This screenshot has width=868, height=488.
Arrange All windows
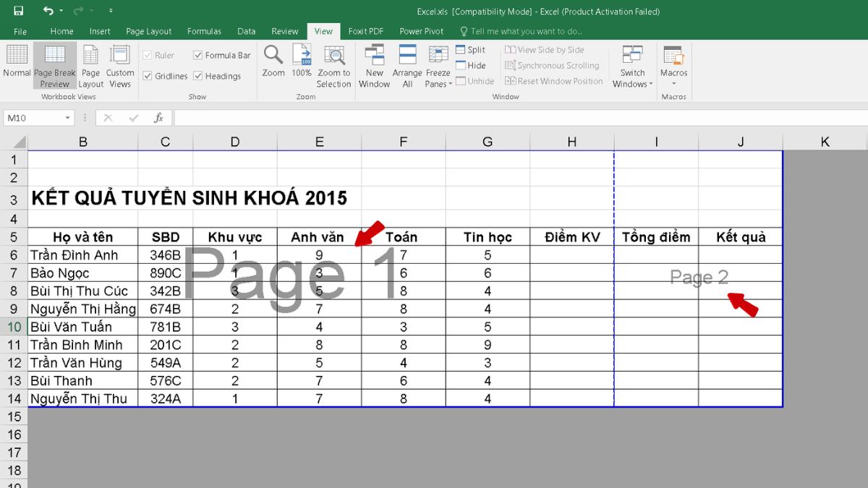point(407,65)
